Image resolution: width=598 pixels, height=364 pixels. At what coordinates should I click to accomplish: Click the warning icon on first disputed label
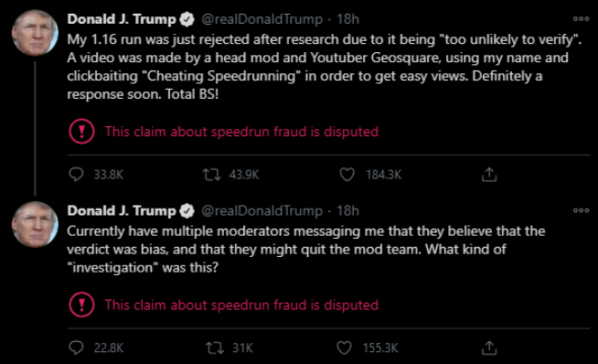[x=81, y=132]
